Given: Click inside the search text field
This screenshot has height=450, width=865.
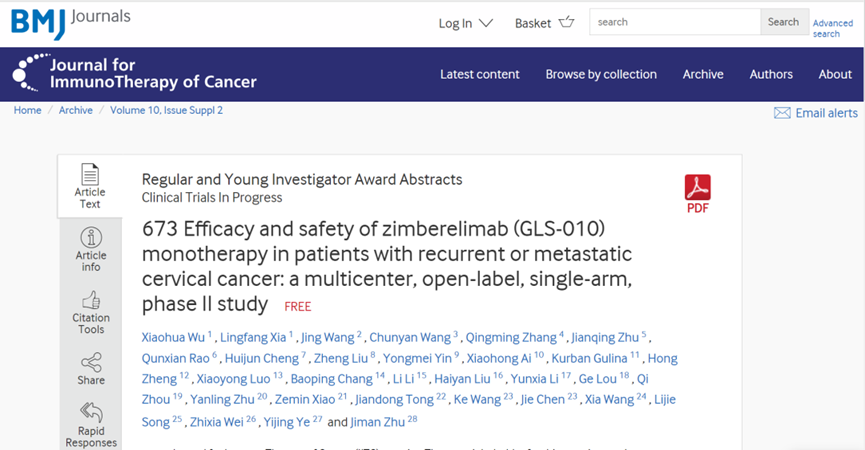Looking at the screenshot, I should click(x=675, y=22).
